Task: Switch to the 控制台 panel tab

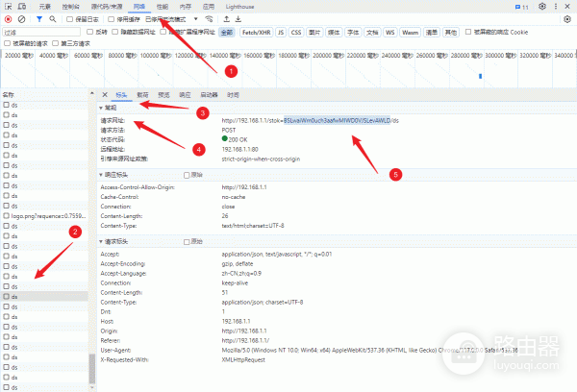Action: (x=70, y=7)
